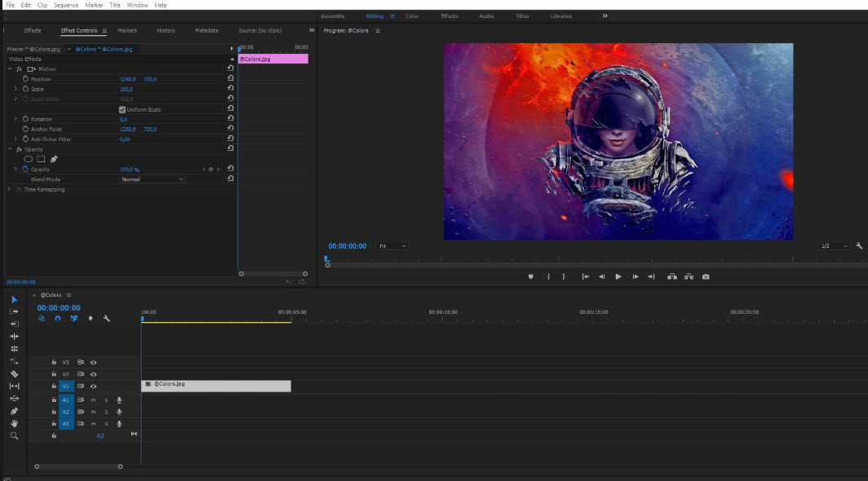This screenshot has height=481, width=868.
Task: Click the @Colors.jpg clip on the timeline
Action: [x=216, y=386]
